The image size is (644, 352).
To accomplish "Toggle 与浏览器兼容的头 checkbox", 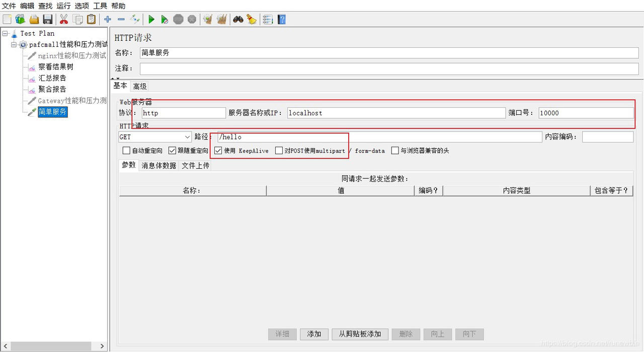I will (x=395, y=151).
